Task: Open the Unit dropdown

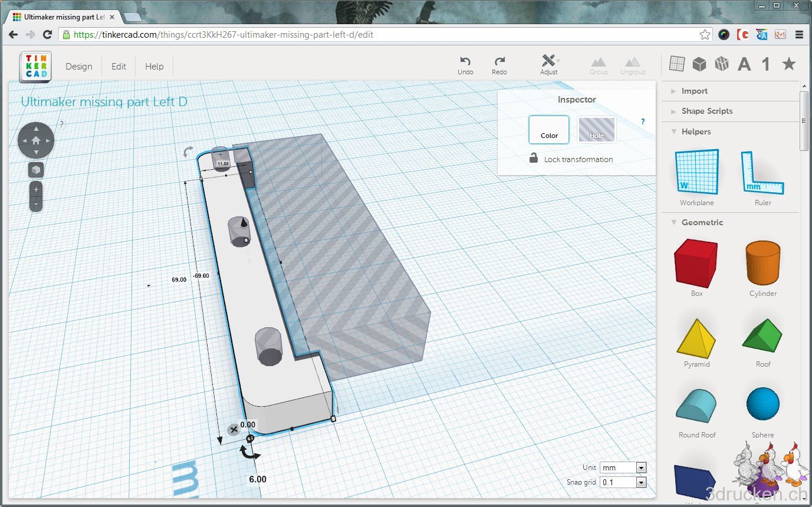Action: point(623,468)
